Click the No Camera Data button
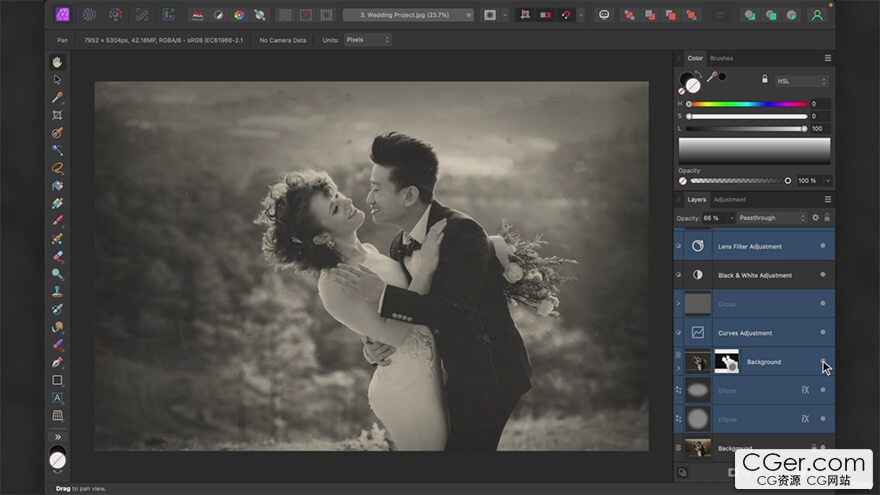Image resolution: width=880 pixels, height=495 pixels. (x=284, y=40)
